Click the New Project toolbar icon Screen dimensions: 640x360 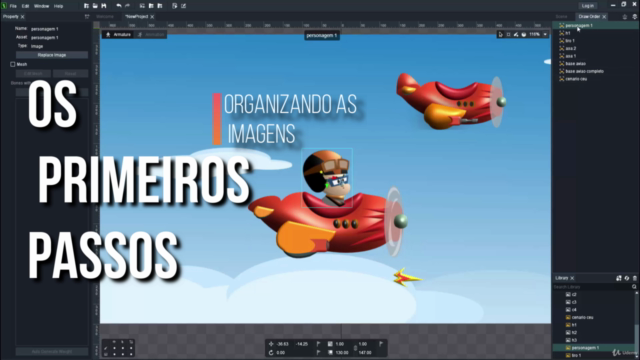86,6
